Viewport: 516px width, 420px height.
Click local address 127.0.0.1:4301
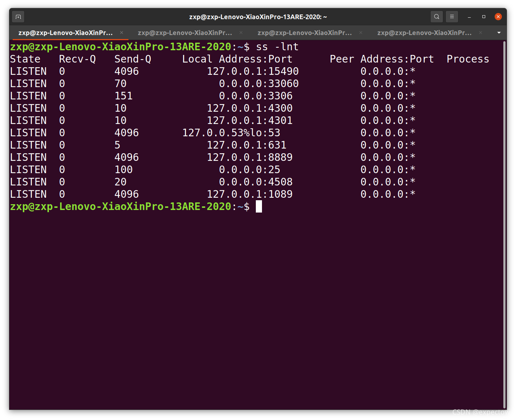(x=250, y=120)
